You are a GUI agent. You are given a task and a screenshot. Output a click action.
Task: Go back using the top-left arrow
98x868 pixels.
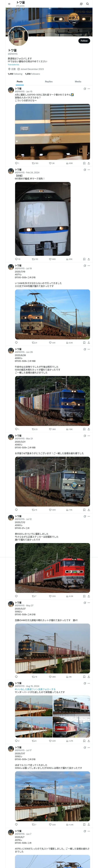(x=9, y=4)
